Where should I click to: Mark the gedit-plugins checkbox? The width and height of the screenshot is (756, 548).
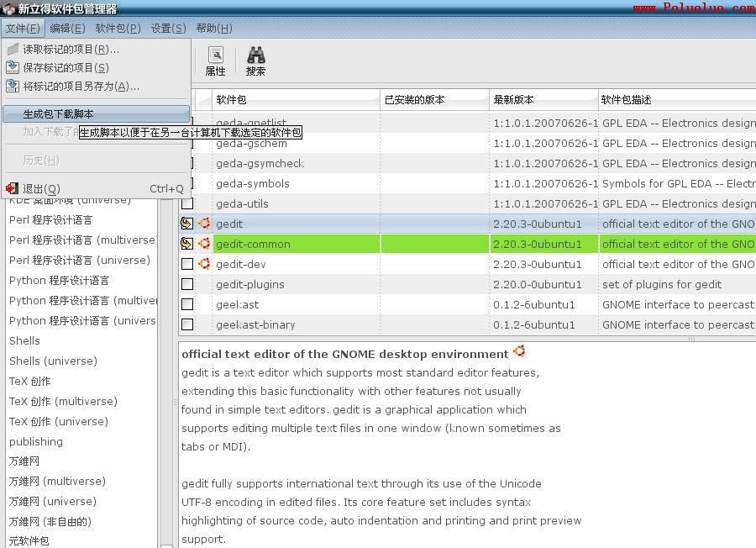(x=187, y=284)
